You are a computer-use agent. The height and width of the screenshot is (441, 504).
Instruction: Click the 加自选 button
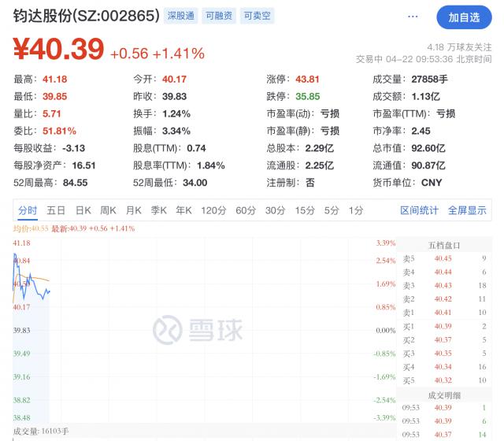coord(463,17)
